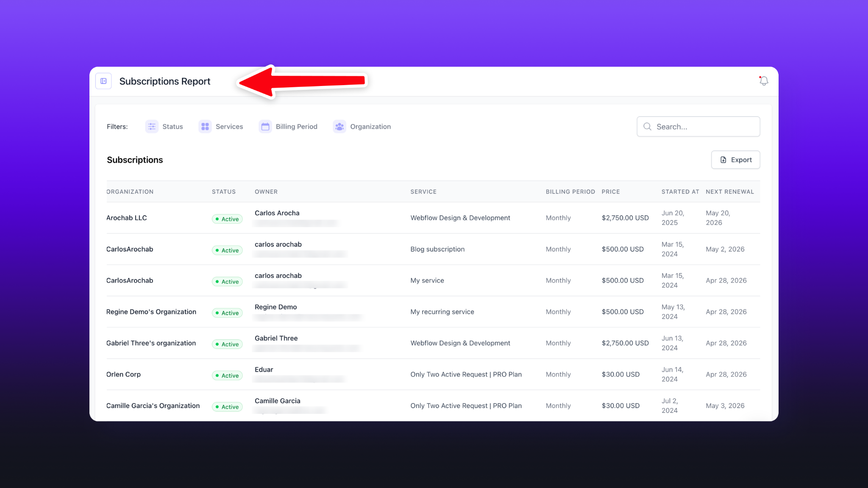The height and width of the screenshot is (488, 868).
Task: Click the My recurring service cell
Action: coord(442,312)
